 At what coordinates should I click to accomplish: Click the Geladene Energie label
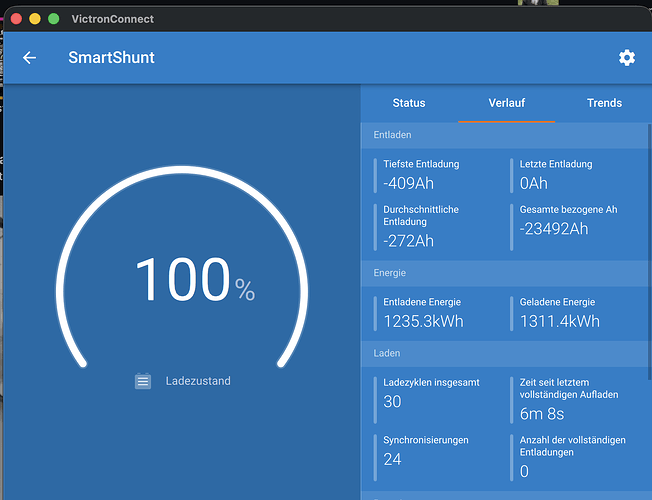[x=557, y=302]
